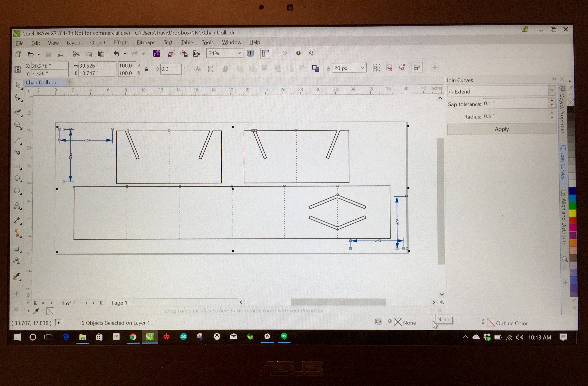Open Chrome from the Windows taskbar
This screenshot has width=588, height=386.
(133, 337)
